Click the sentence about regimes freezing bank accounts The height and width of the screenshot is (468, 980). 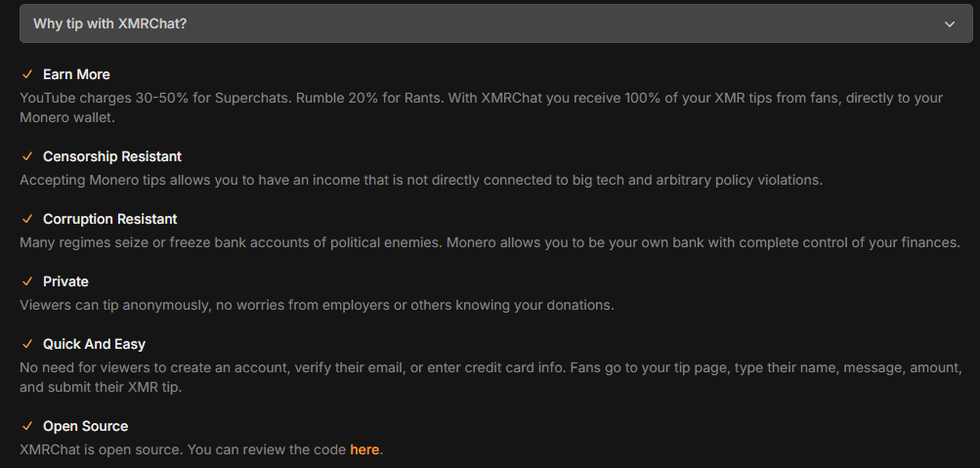pyautogui.click(x=490, y=242)
